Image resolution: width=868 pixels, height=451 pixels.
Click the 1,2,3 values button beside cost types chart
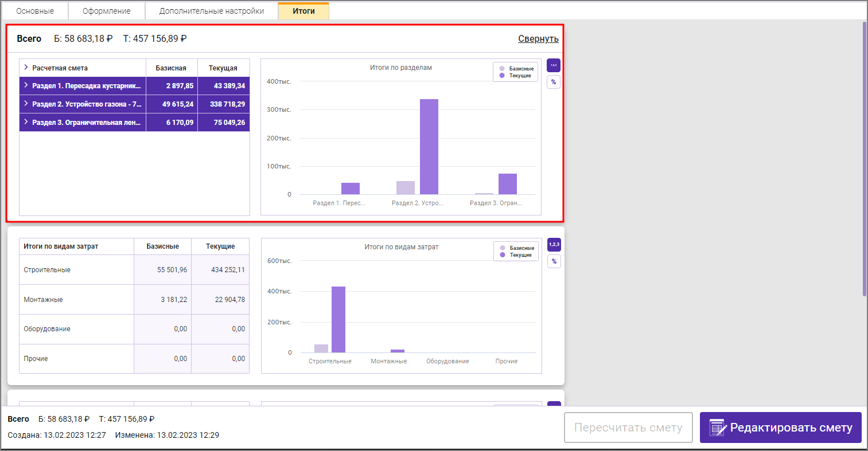pos(554,245)
